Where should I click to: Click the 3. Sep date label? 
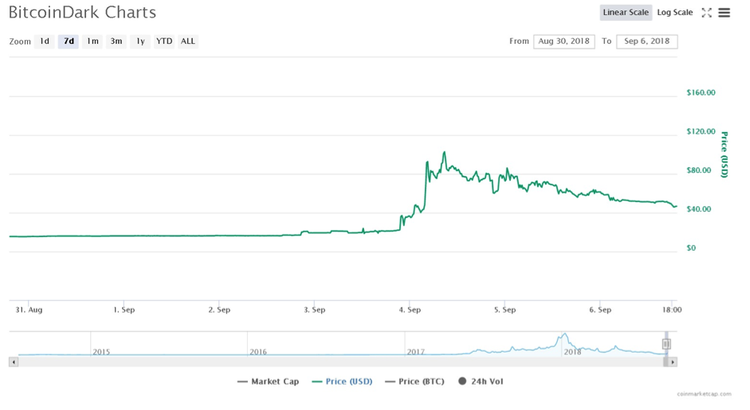point(314,310)
